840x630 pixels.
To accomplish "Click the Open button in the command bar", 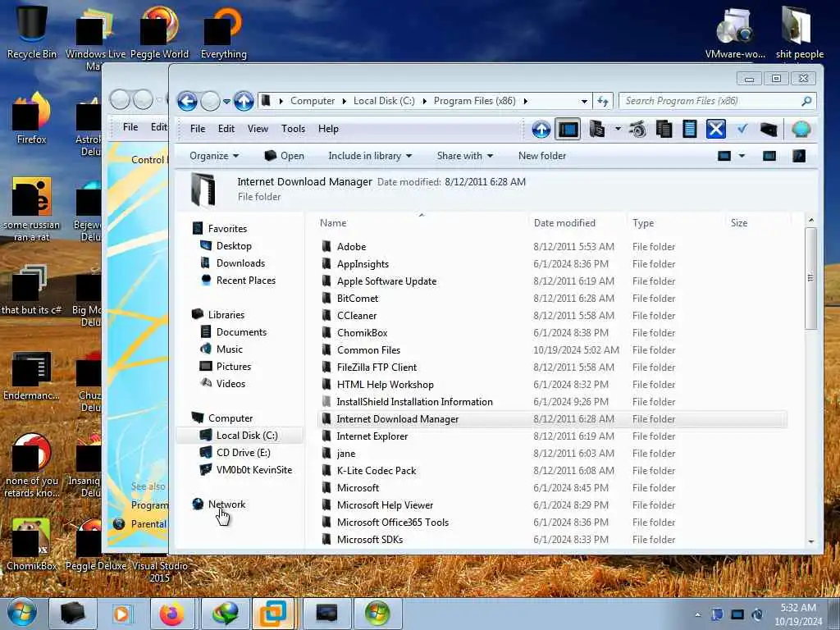I will click(285, 156).
